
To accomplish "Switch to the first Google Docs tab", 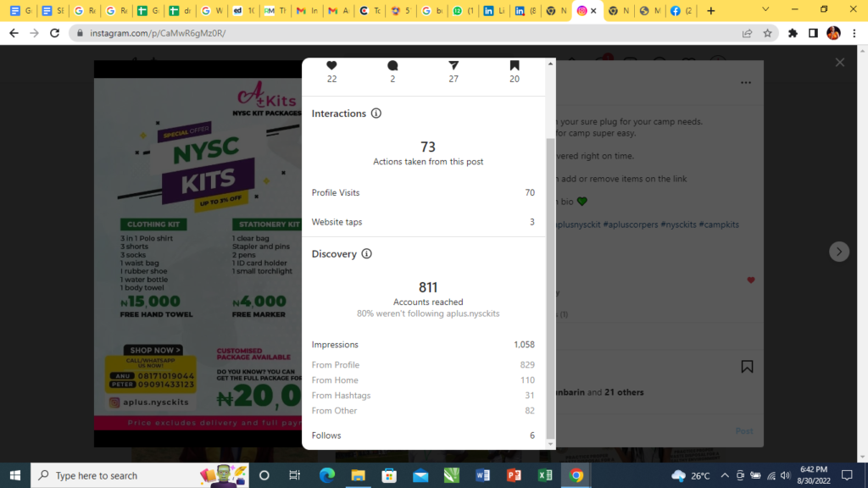I will point(21,10).
